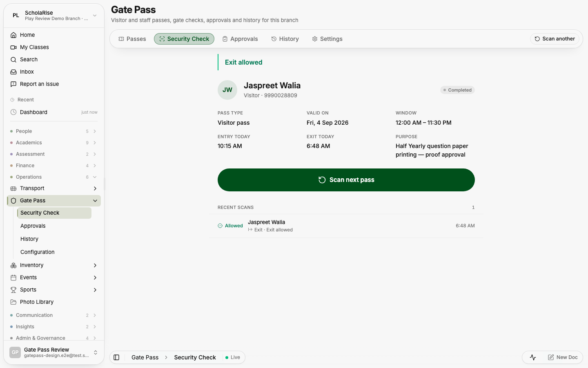Click the GP account avatar
588x368 pixels.
(15, 352)
